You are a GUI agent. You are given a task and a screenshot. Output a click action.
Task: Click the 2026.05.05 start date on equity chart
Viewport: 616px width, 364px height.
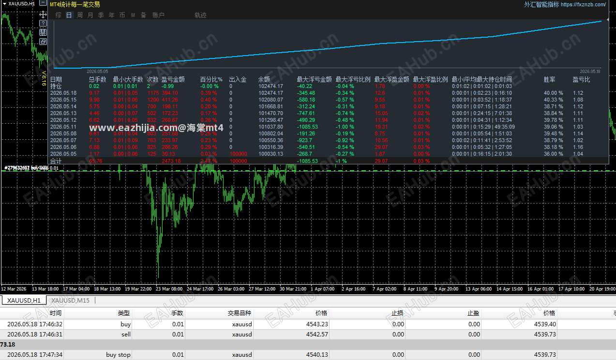pos(97,71)
